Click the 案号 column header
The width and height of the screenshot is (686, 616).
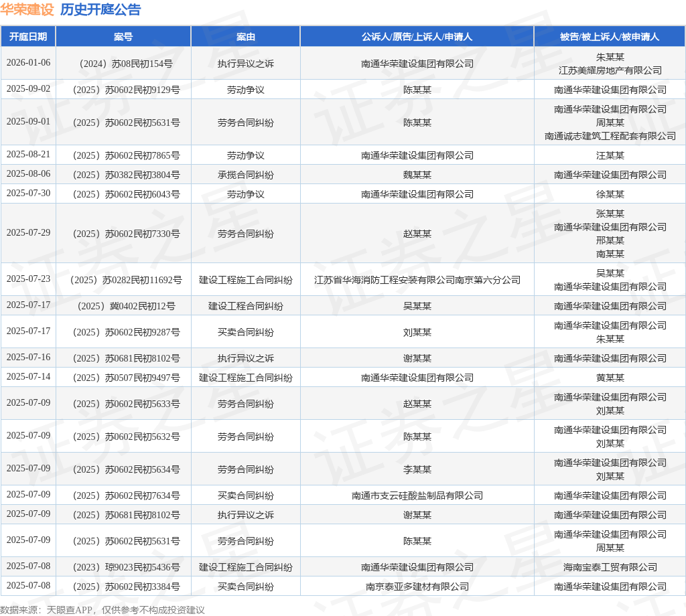pos(123,37)
